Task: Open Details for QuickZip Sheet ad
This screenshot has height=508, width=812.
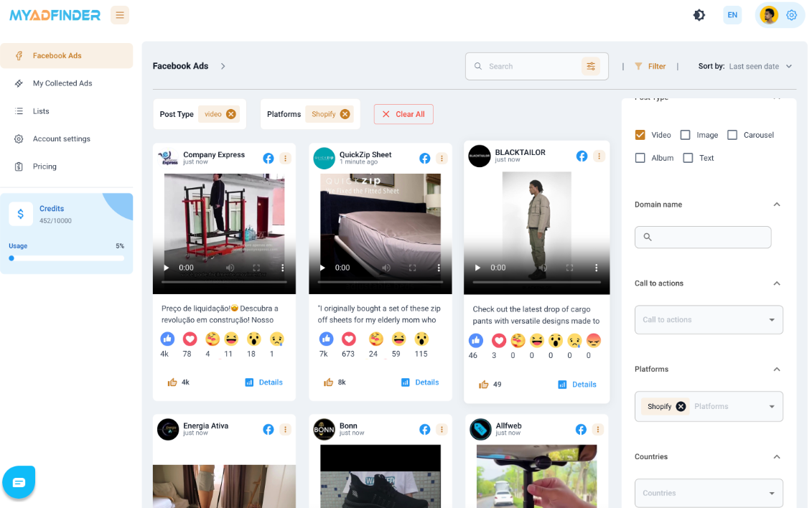Action: [420, 382]
